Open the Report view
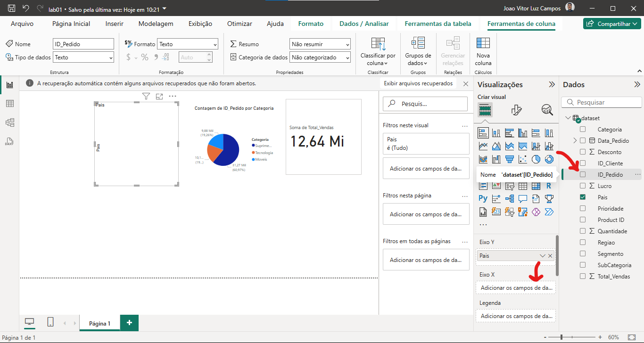 click(9, 85)
